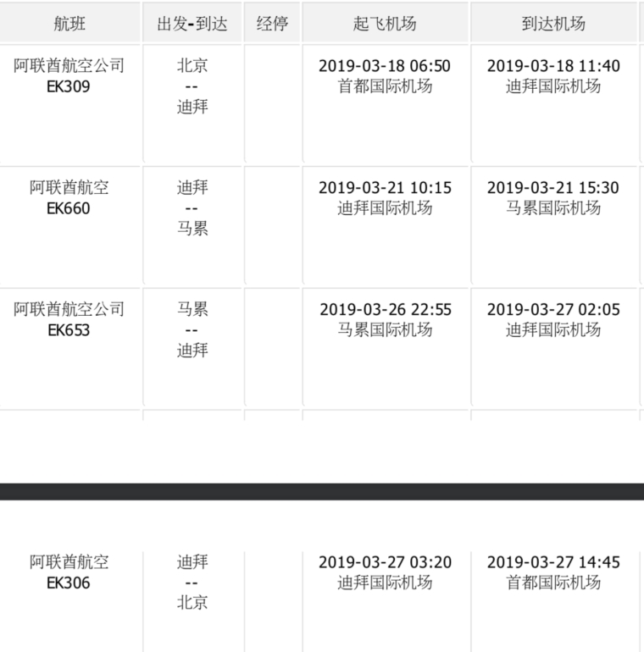Click arrival time 2019-03-27 02:05
Screen dimensions: 644x652
(x=553, y=310)
